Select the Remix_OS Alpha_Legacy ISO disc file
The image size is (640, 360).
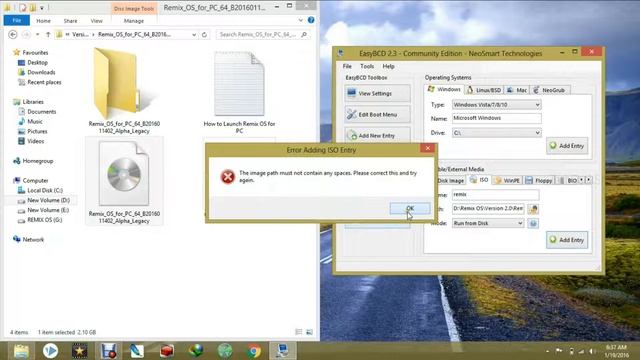click(x=124, y=181)
